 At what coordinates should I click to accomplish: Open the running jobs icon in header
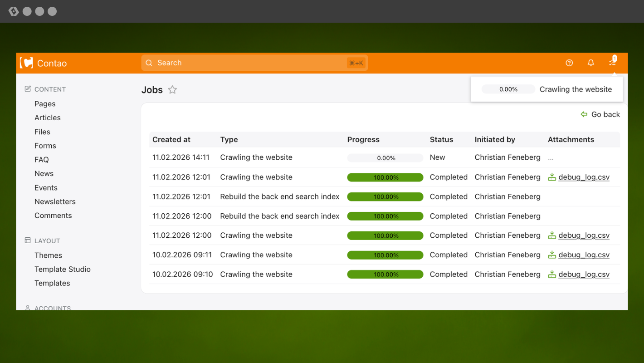pos(612,63)
